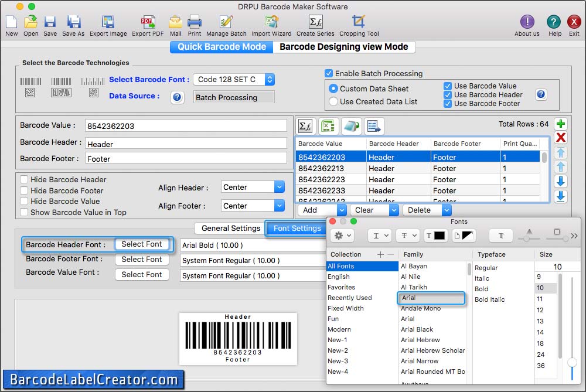Switch to Quick Barcode Mode tab
586x392 pixels.
tap(222, 47)
